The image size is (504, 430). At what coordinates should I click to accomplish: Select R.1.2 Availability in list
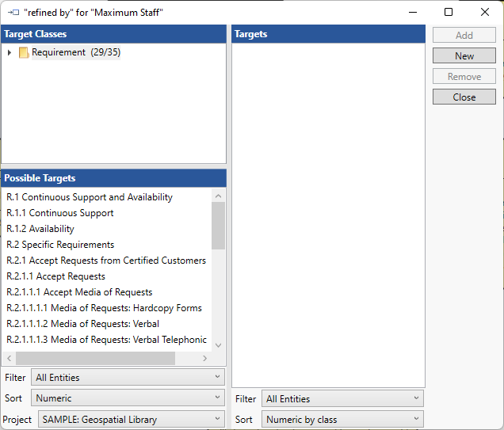pyautogui.click(x=40, y=229)
